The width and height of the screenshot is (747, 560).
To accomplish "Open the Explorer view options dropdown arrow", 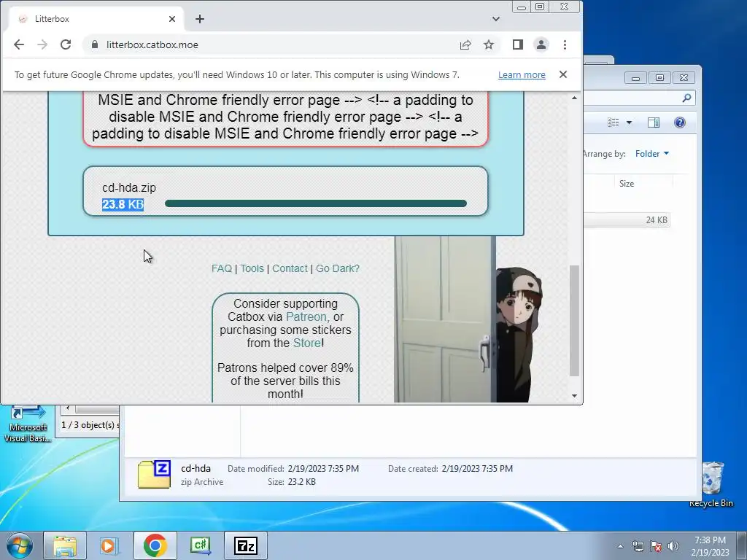I will pyautogui.click(x=629, y=122).
